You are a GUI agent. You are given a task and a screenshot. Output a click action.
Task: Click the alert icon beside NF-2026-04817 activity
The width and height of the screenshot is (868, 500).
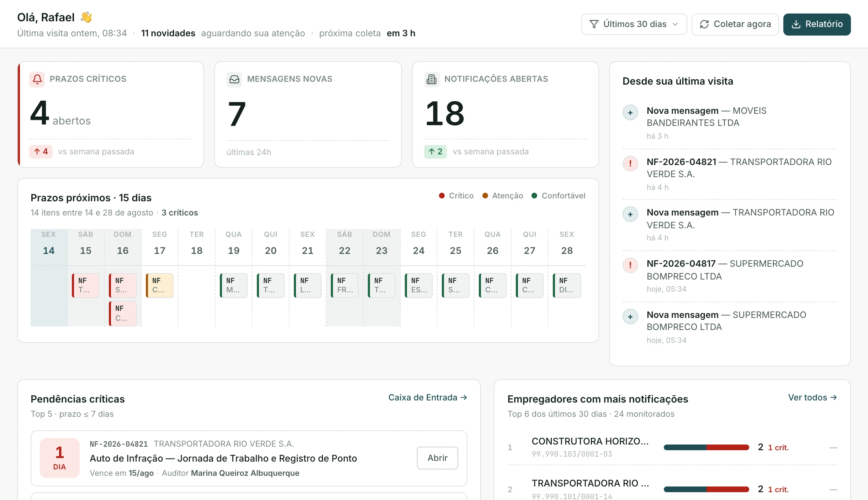point(630,265)
